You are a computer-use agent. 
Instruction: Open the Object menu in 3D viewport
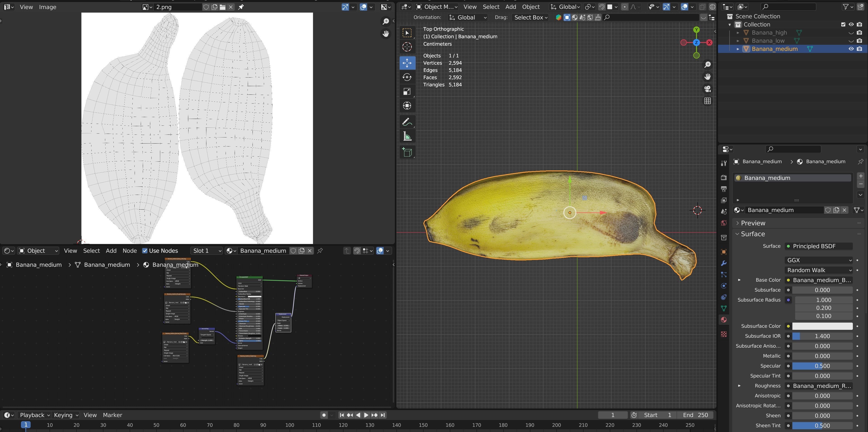(x=531, y=7)
